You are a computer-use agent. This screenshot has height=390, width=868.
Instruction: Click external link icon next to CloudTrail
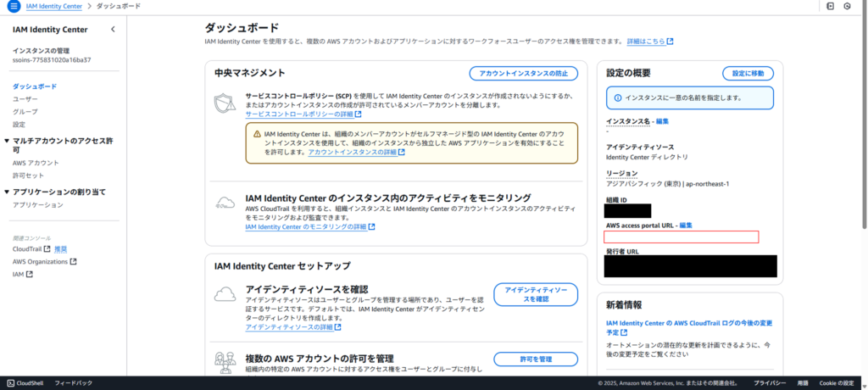(x=47, y=248)
